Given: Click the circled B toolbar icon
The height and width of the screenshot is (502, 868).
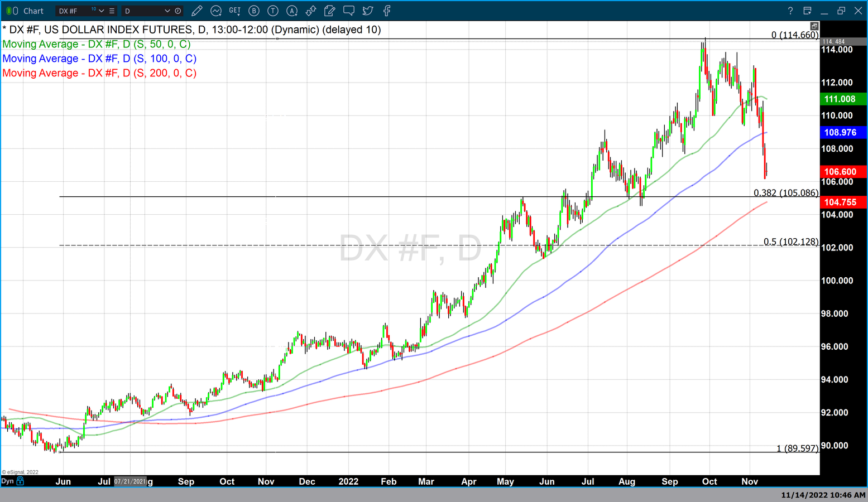Looking at the screenshot, I should [x=254, y=11].
